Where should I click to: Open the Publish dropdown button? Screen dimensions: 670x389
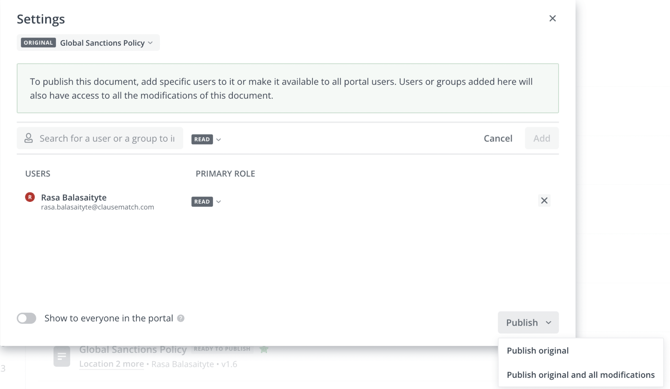coord(528,322)
